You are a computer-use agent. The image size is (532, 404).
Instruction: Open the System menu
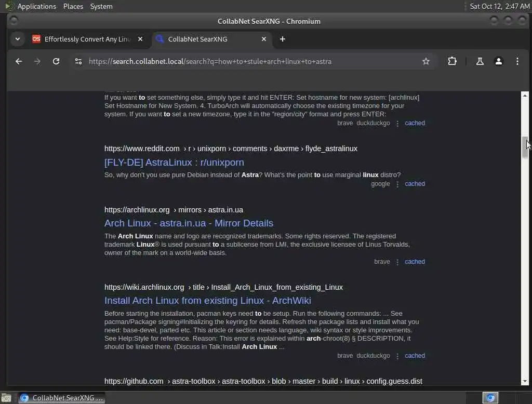click(x=101, y=6)
